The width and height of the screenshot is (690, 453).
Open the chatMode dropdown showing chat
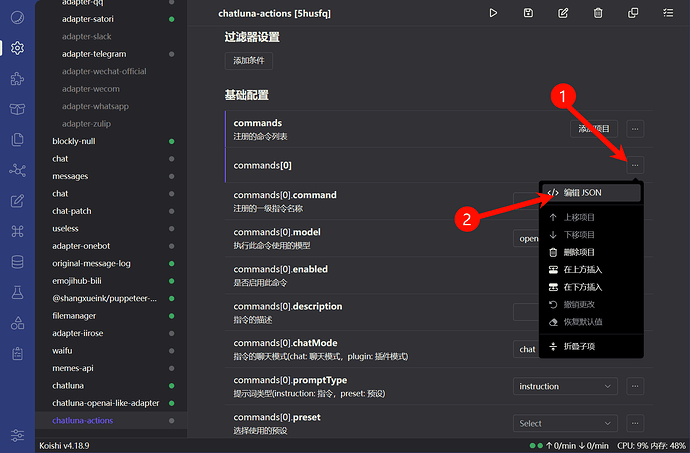[x=527, y=349]
